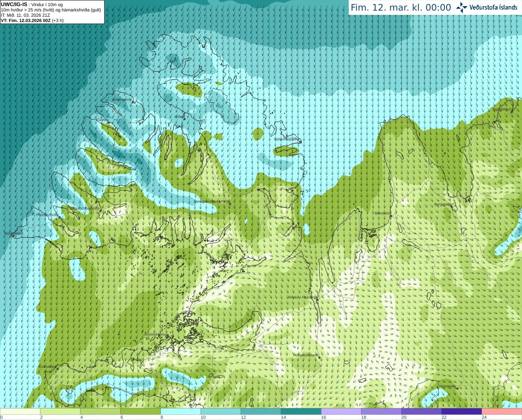The width and height of the screenshot is (522, 420).
Task: Click the 4–6 m/s green legend swatch
Action: (x=100, y=411)
